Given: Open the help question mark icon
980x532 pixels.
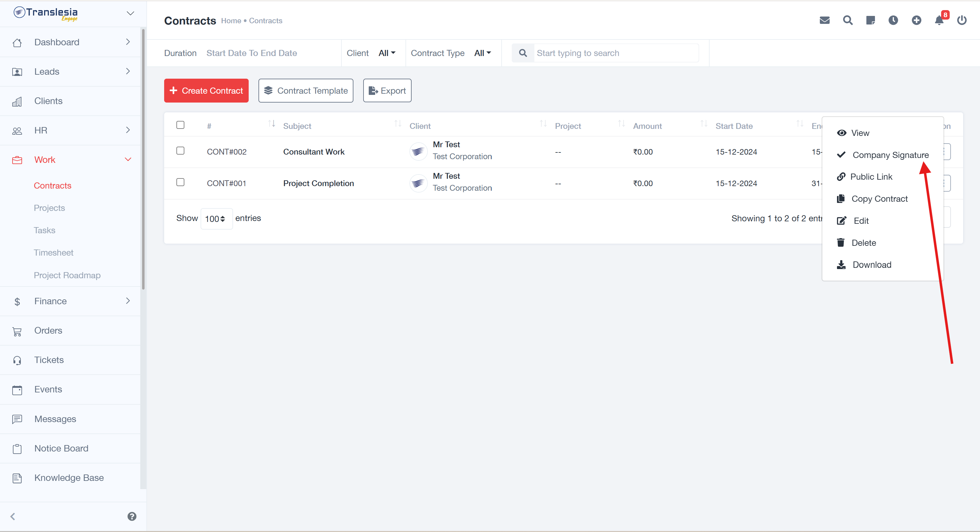Looking at the screenshot, I should coord(132,516).
